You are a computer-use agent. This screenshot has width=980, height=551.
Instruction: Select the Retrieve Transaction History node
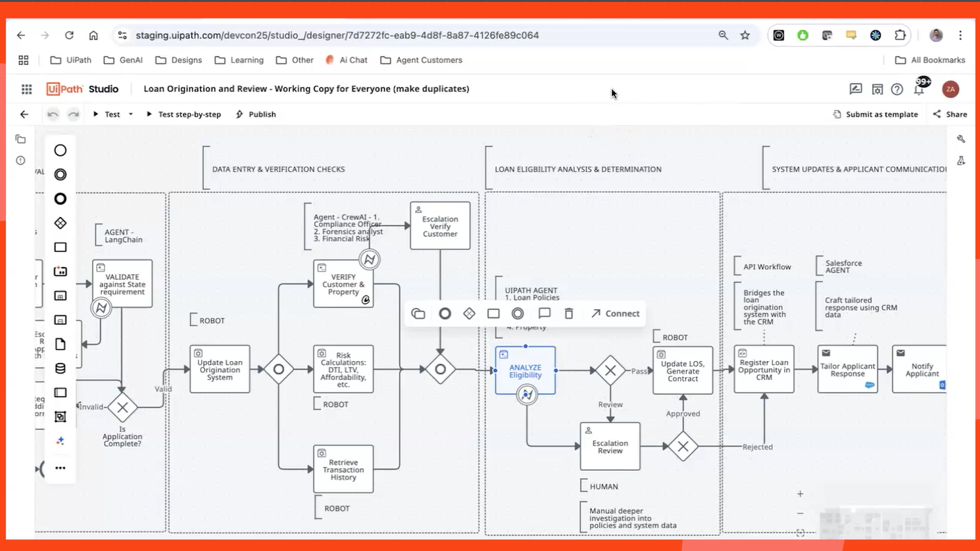pos(343,469)
